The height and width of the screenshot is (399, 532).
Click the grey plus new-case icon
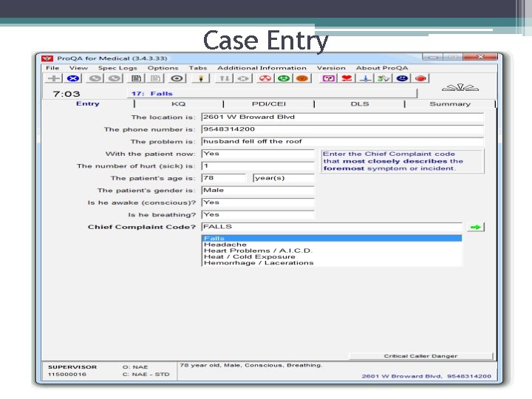tap(54, 79)
